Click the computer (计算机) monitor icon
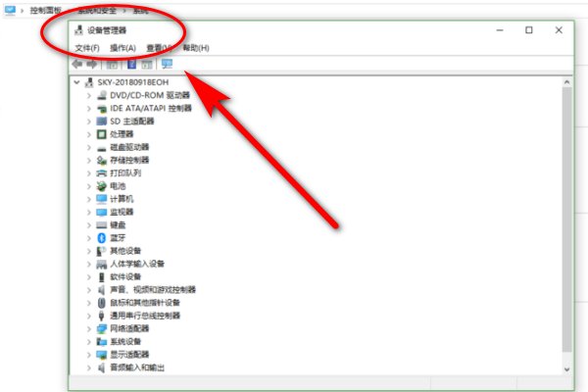Viewport: 588px width, 392px height. click(102, 199)
